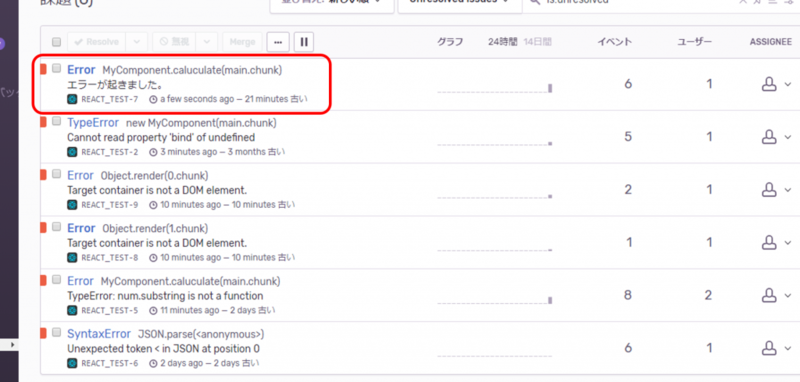This screenshot has width=800, height=382.
Task: Click the グラフ column label
Action: 450,42
